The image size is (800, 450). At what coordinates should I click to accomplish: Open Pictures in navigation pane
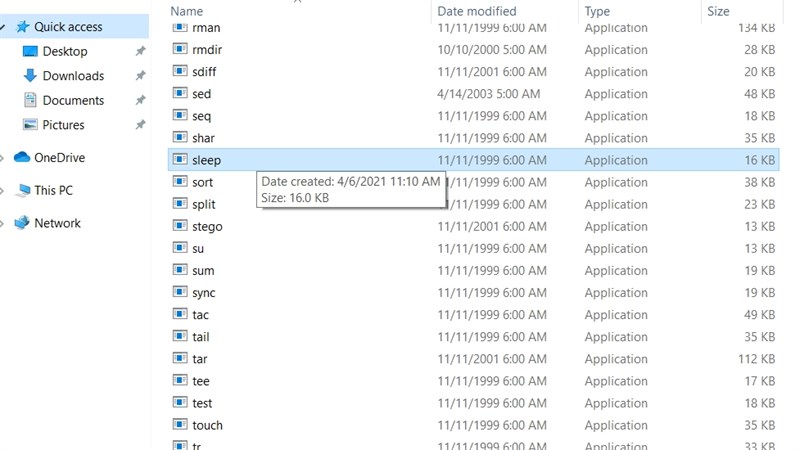click(63, 124)
